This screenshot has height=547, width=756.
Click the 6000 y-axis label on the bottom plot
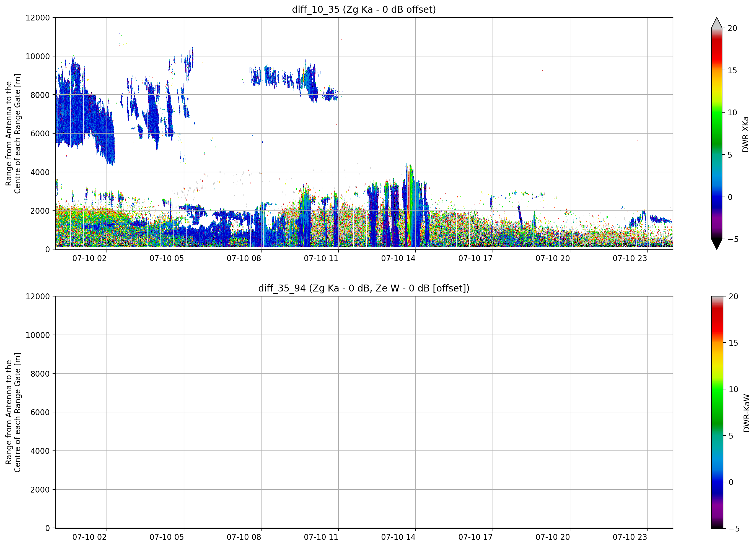point(40,412)
